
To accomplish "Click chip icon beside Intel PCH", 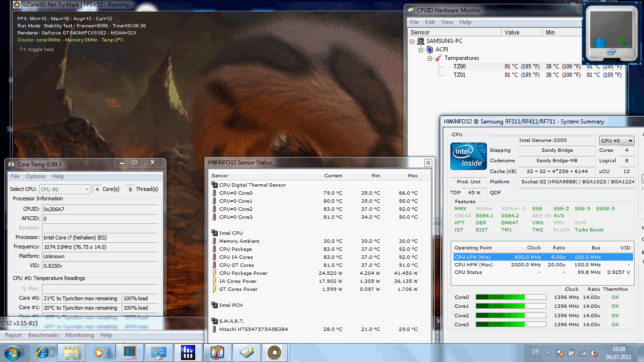I will (x=215, y=305).
